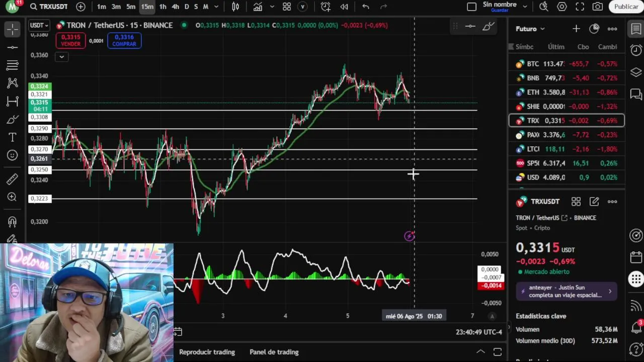
Task: Expand the timeframe interval dropdown
Action: (216, 7)
